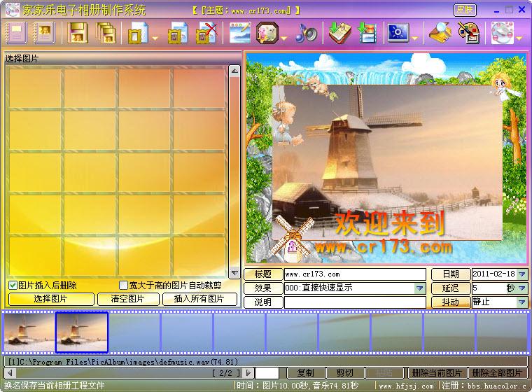This screenshot has width=532, height=392.
Task: Click the 时间 duration text in status bar
Action: (297, 386)
